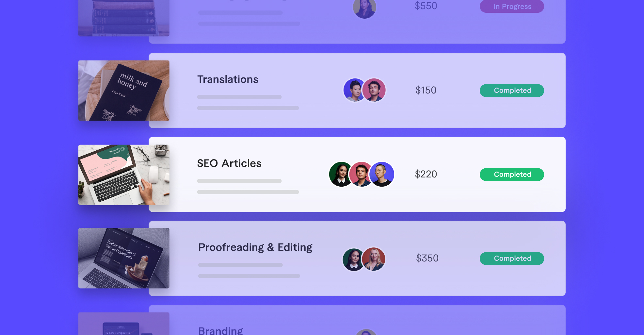Screen dimensions: 644x335
Task: Click the In Progress status badge
Action: [x=512, y=6]
